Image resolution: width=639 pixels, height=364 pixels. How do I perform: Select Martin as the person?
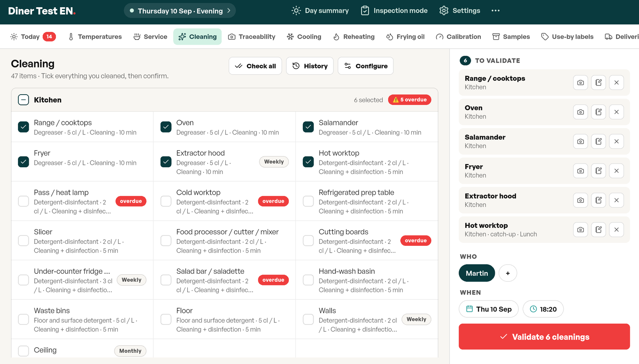[x=477, y=273]
